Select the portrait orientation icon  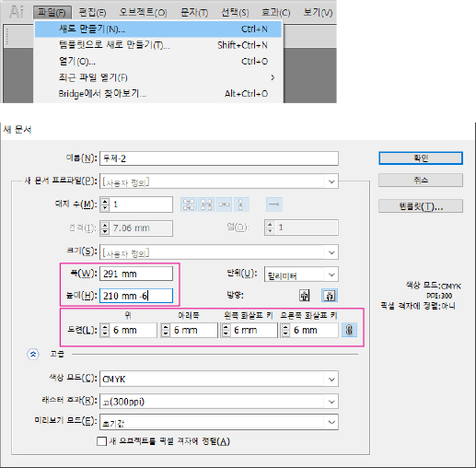tap(304, 296)
